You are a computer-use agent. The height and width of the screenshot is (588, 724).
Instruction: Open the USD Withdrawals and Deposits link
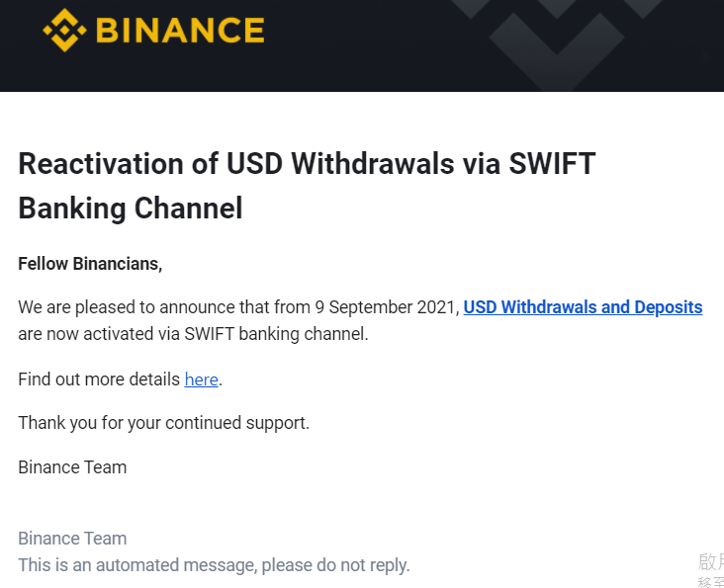tap(583, 307)
